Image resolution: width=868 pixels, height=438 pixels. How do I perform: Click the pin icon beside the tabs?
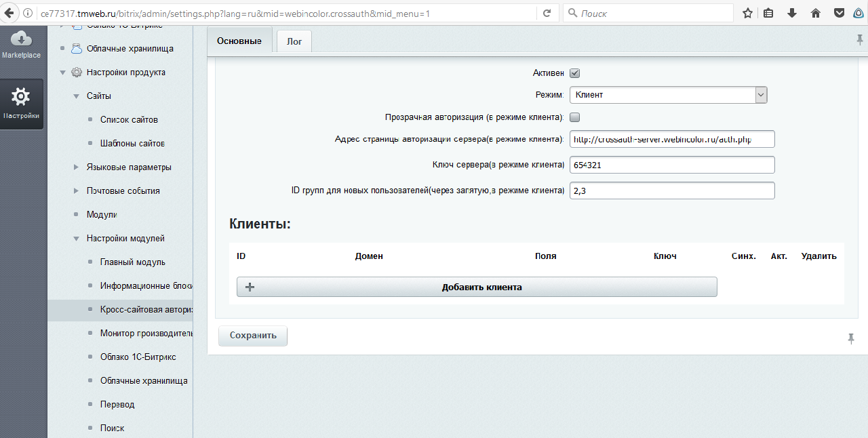tap(860, 40)
